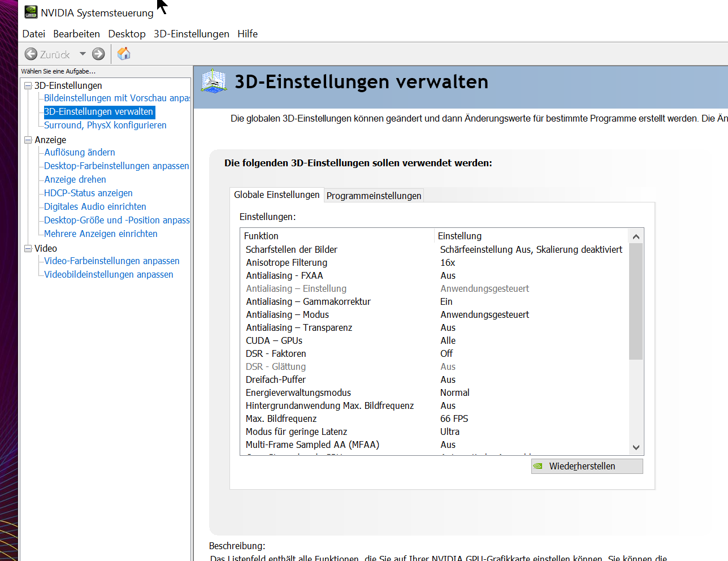Open Anzeige drehen
The image size is (728, 561).
tap(75, 179)
